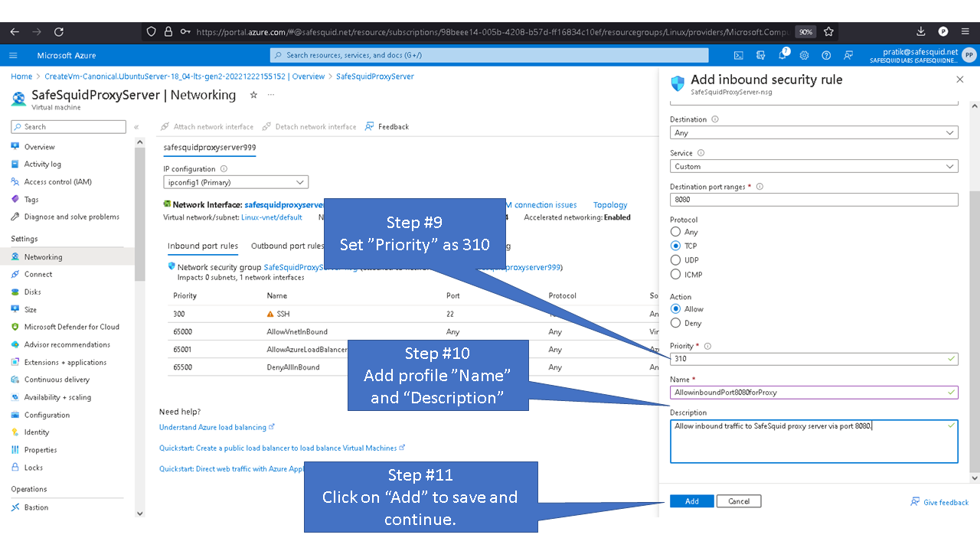This screenshot has width=980, height=551.
Task: Click Feedback in the networking toolbar
Action: [387, 127]
